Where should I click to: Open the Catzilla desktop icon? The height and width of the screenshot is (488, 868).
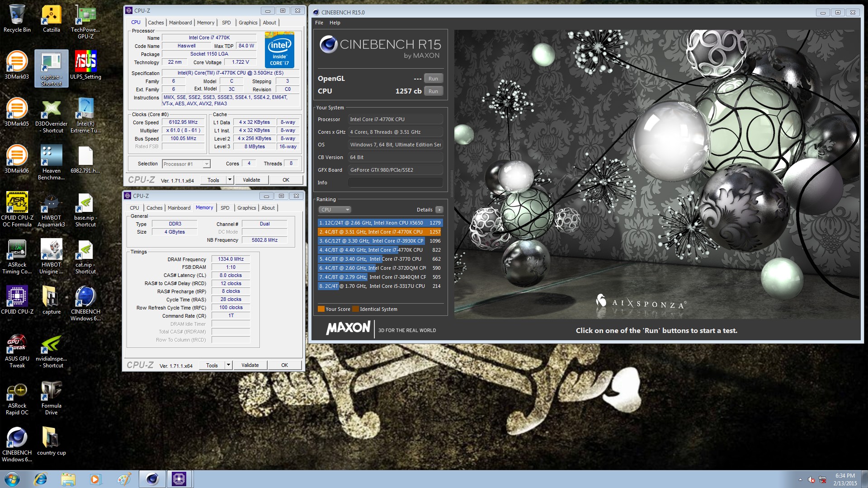click(x=52, y=19)
